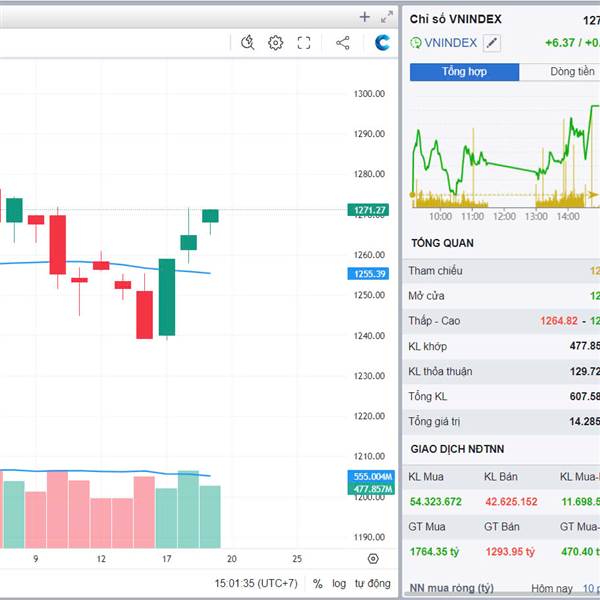This screenshot has height=600, width=600.
Task: Open chart settings gear icon
Action: pos(276,43)
